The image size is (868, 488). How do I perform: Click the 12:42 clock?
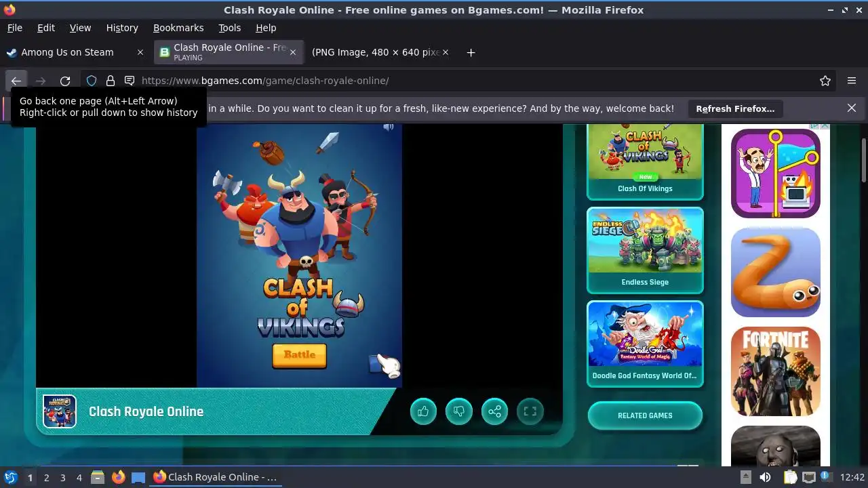(x=852, y=477)
